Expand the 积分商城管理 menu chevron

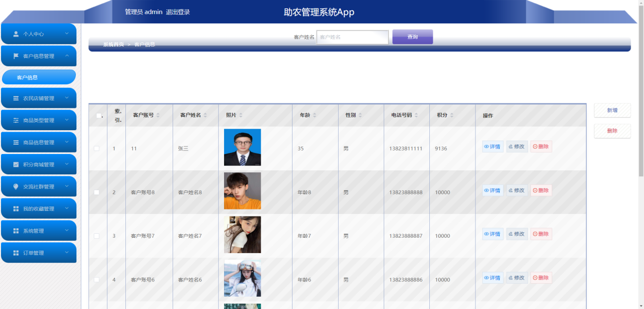point(67,164)
